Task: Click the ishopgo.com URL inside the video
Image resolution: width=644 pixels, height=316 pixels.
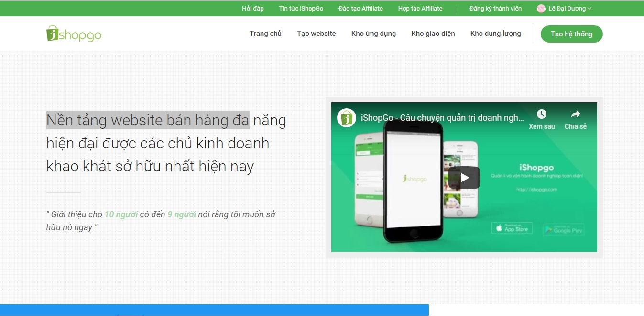Action: (536, 190)
